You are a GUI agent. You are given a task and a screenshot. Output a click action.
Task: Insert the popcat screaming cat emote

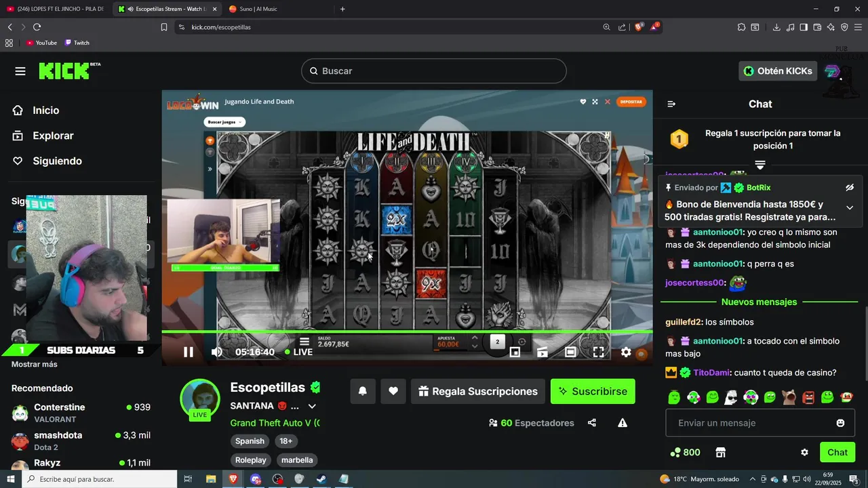[789, 397]
